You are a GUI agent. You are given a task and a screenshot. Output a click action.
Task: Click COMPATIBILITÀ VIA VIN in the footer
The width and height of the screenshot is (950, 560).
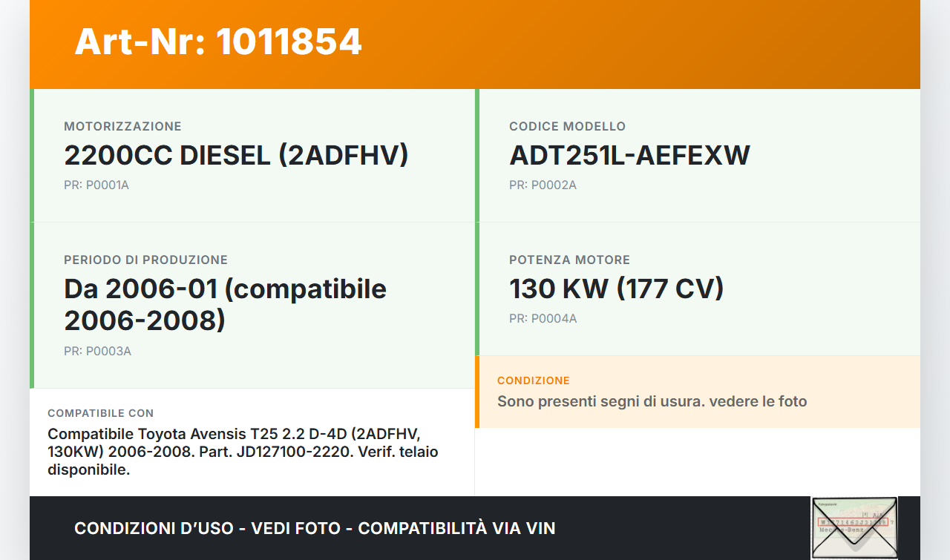(x=456, y=528)
